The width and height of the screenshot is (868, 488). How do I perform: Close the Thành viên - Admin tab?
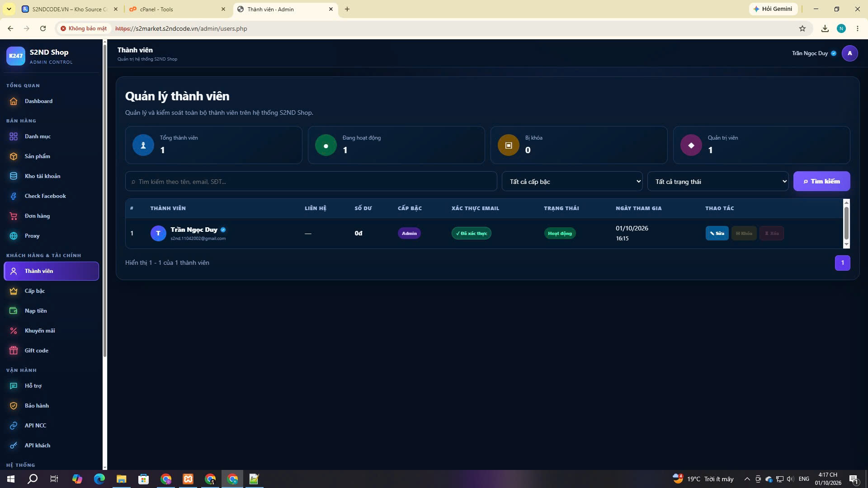[x=330, y=9]
